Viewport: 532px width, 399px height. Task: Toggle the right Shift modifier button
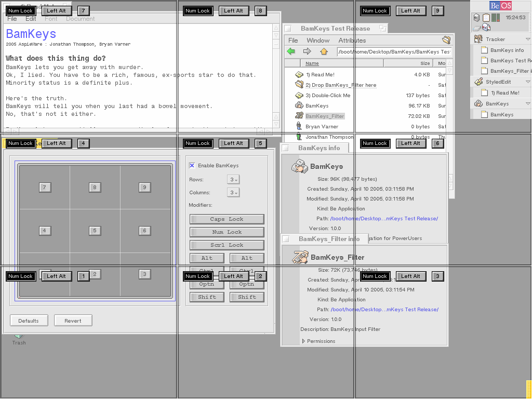[x=247, y=297]
